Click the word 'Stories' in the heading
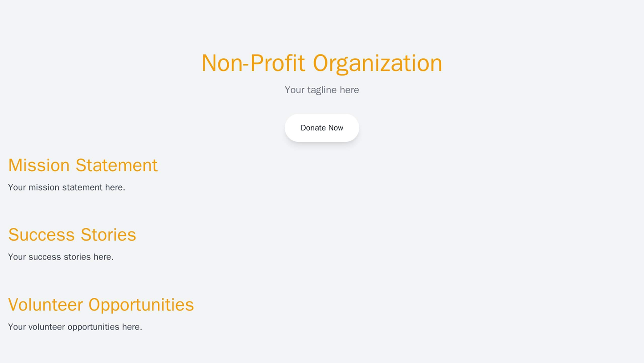Viewport: 644px width, 363px height. point(109,235)
